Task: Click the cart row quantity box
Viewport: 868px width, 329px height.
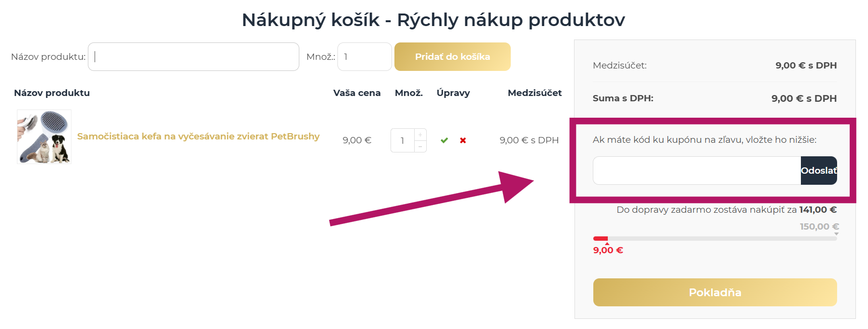Action: [x=404, y=140]
